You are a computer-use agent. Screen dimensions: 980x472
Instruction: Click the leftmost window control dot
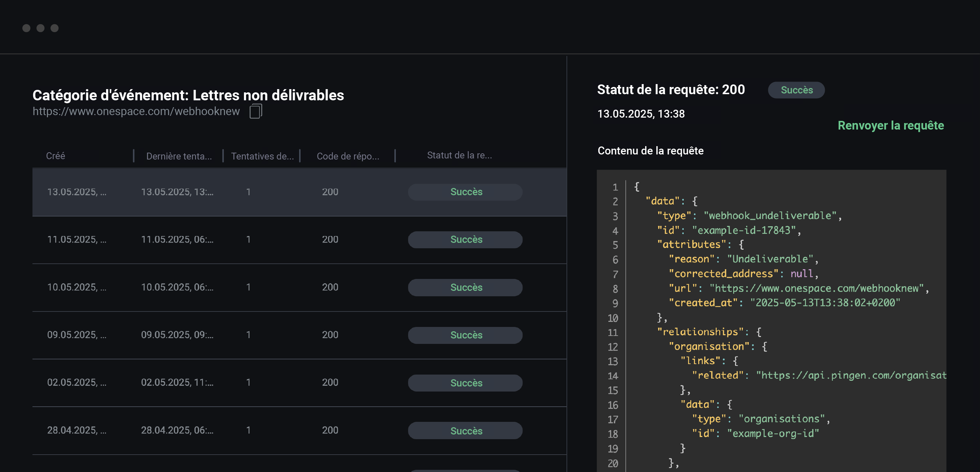pos(27,28)
